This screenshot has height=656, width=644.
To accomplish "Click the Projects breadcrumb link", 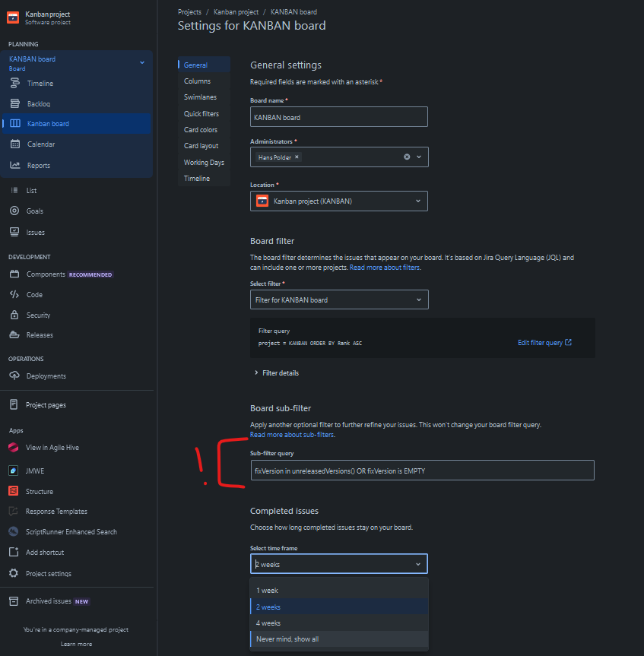I will (189, 11).
